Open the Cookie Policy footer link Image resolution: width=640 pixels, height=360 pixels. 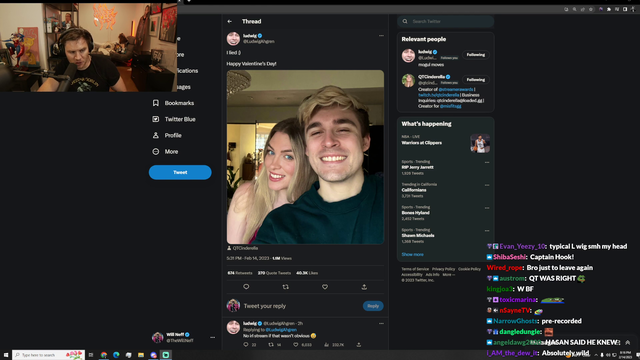click(469, 269)
